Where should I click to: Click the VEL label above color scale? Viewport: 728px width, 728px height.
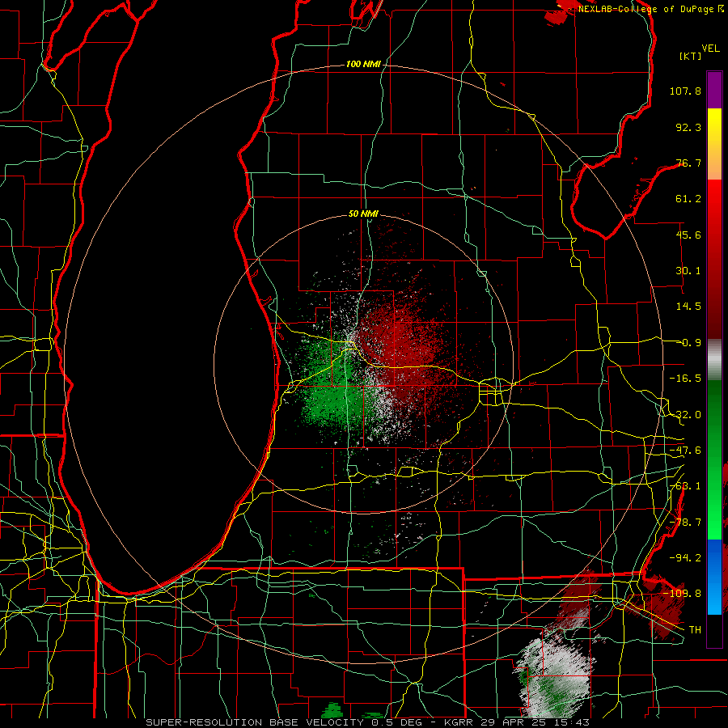tap(710, 49)
